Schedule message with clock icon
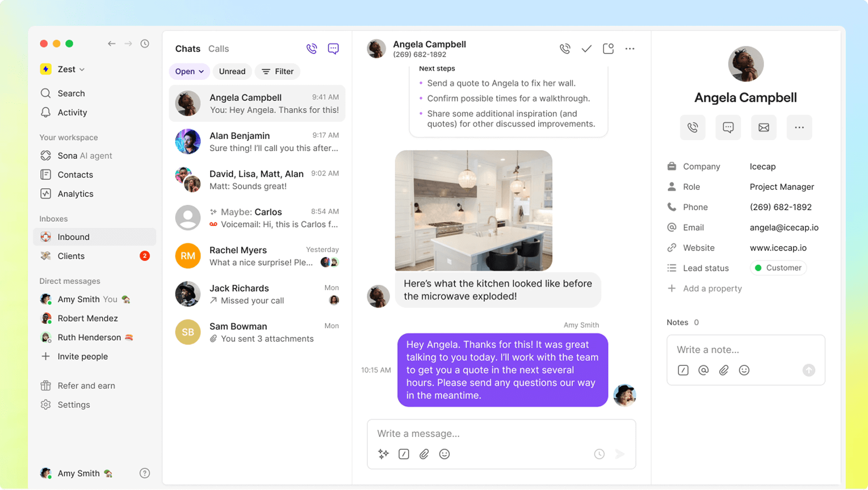This screenshot has height=490, width=868. point(599,454)
